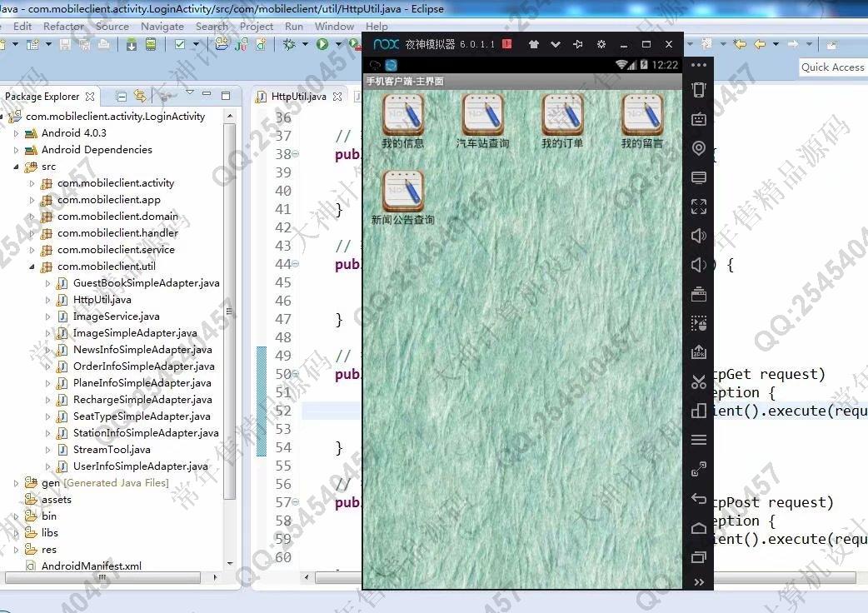Select the HttpUtil.java editor tab
The height and width of the screenshot is (613, 868).
click(x=299, y=97)
